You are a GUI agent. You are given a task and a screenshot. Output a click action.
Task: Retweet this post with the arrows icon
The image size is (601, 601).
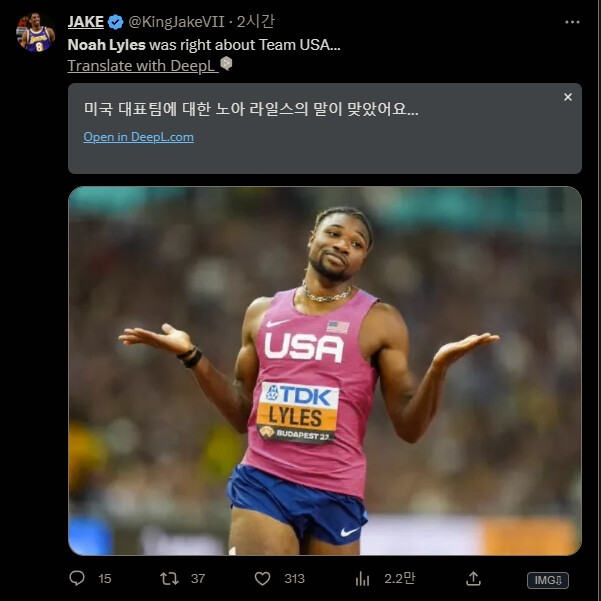click(170, 578)
